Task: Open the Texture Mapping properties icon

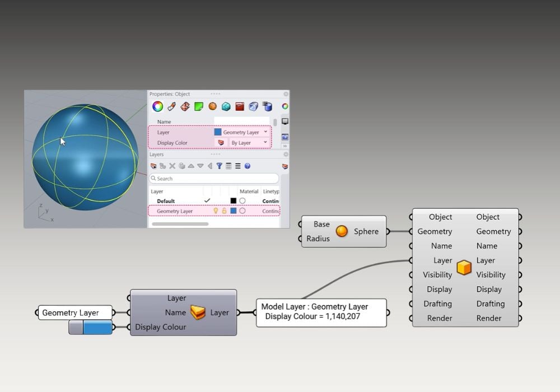Action: pyautogui.click(x=185, y=106)
